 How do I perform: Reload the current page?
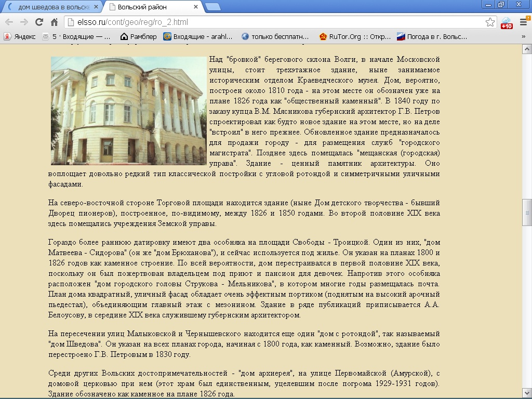pyautogui.click(x=39, y=22)
